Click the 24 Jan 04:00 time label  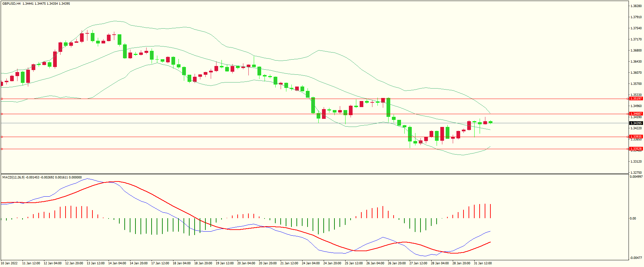[311, 263]
